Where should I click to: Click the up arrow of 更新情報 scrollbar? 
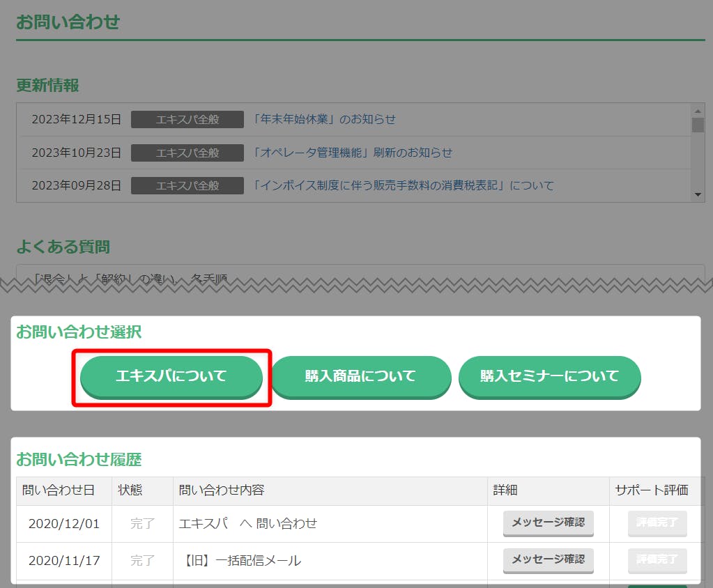tap(698, 110)
